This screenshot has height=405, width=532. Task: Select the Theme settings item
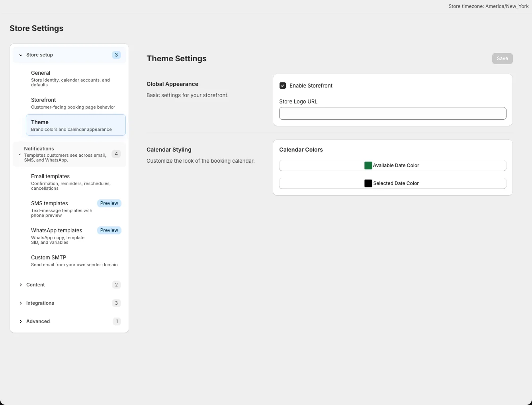76,125
